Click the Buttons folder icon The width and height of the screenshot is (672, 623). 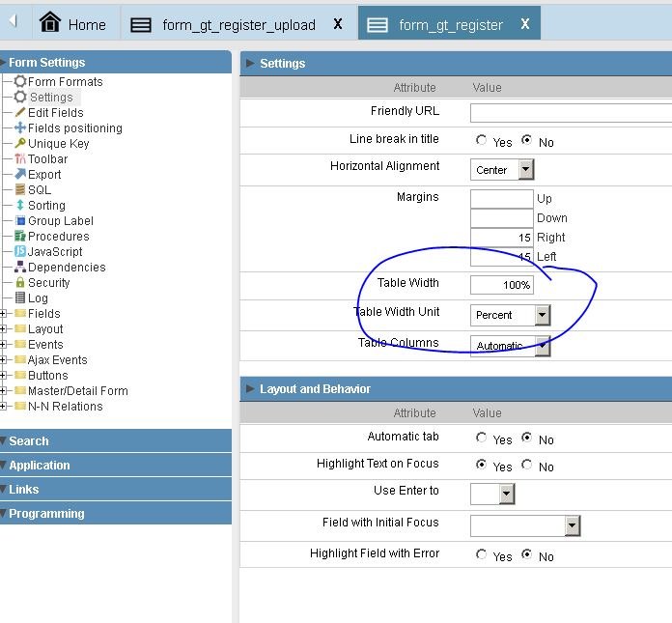(20, 375)
